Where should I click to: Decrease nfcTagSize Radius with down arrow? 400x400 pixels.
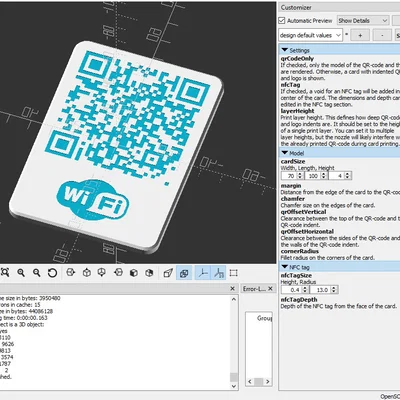[x=334, y=292]
